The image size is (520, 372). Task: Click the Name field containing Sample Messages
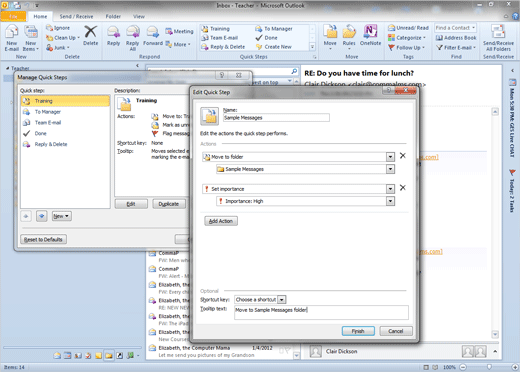(x=276, y=118)
